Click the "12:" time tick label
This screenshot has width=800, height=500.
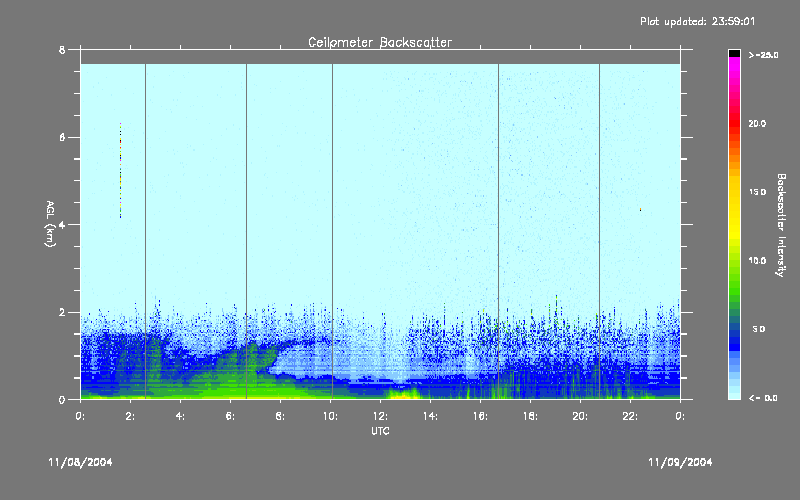point(380,416)
